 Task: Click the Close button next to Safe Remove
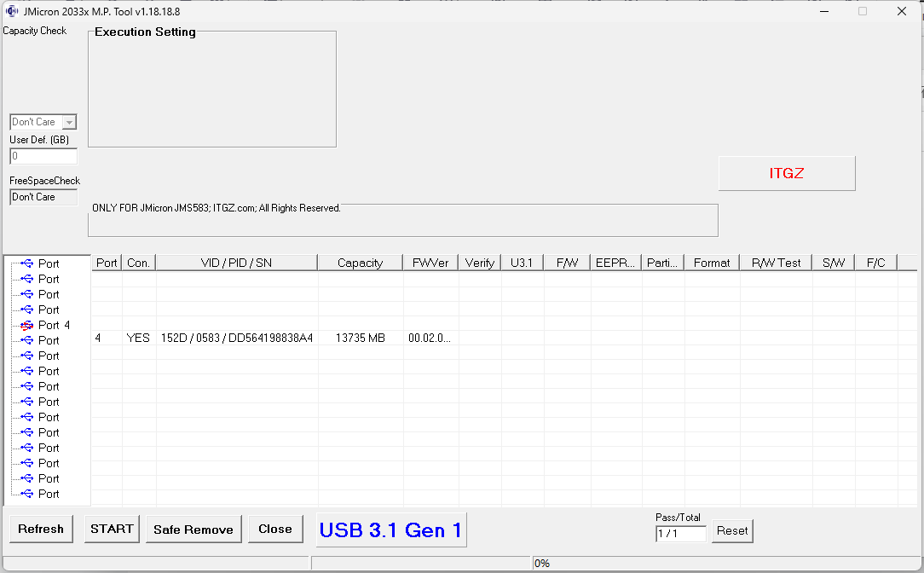(x=275, y=529)
